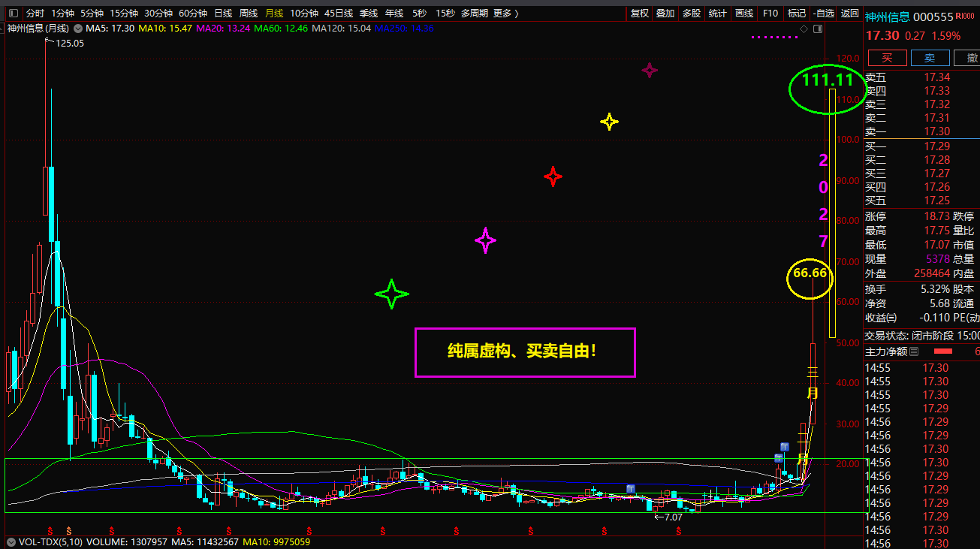
Task: Click the red 买 buy button
Action: point(887,58)
